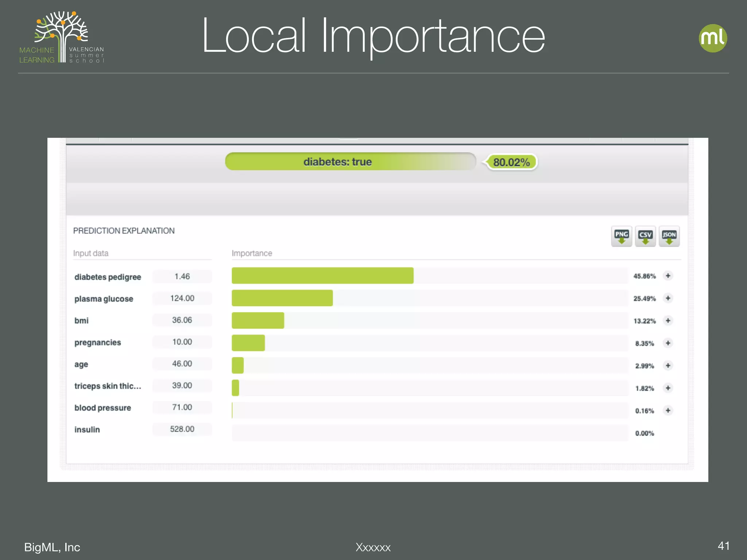Expand the plasma glucose 25.49% plus button
Screen dimensions: 747x560
668,298
